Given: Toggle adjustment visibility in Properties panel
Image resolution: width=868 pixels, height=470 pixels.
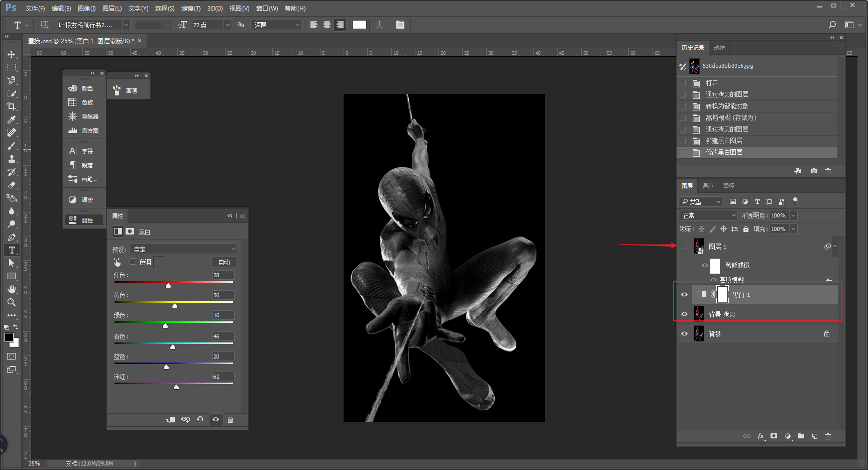Looking at the screenshot, I should click(216, 420).
